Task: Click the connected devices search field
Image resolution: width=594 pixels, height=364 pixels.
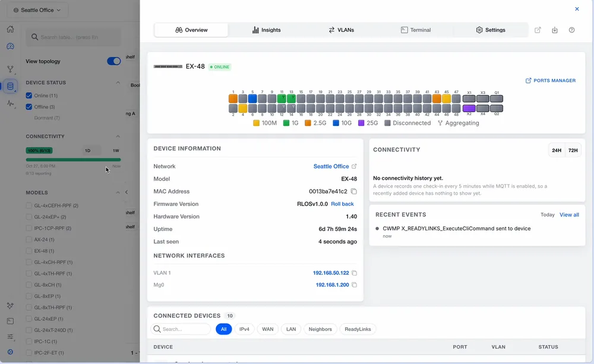Action: pyautogui.click(x=181, y=329)
